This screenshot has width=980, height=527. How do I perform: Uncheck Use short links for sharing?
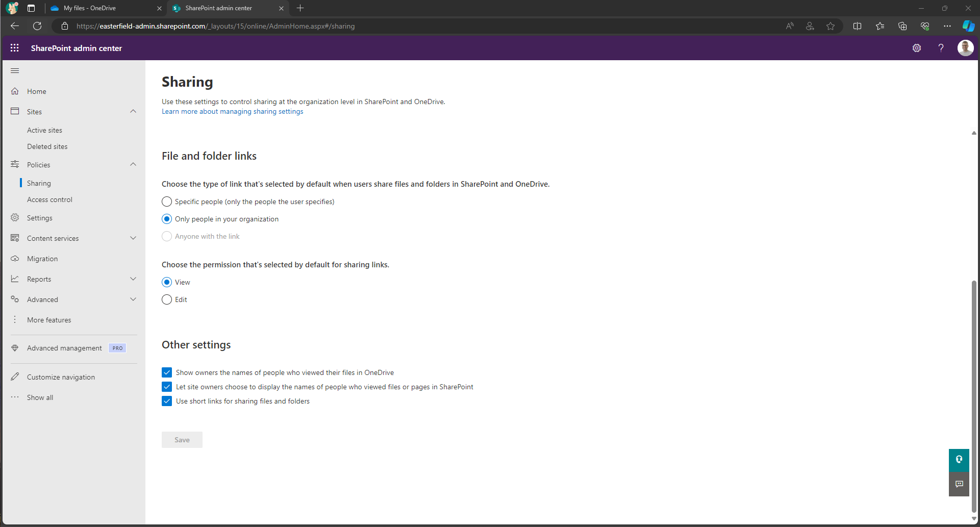167,401
